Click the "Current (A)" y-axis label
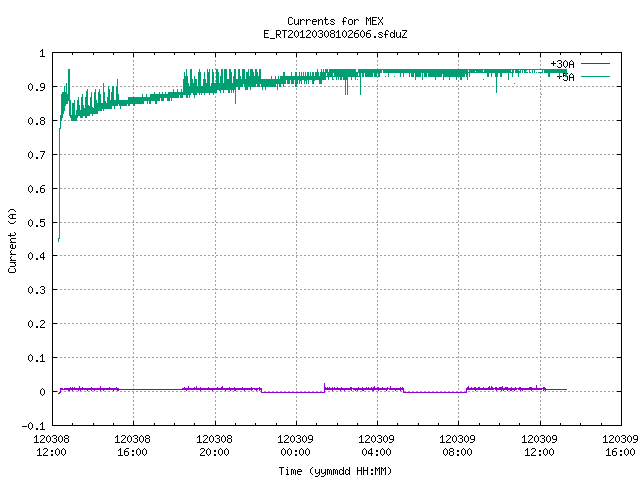Image resolution: width=640 pixels, height=480 pixels. click(x=12, y=240)
